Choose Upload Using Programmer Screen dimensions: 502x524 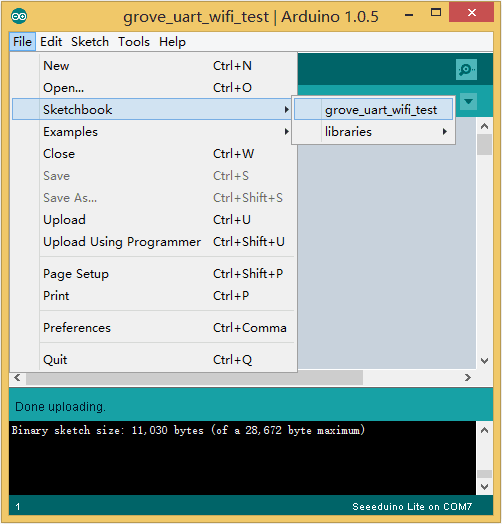coord(154,242)
